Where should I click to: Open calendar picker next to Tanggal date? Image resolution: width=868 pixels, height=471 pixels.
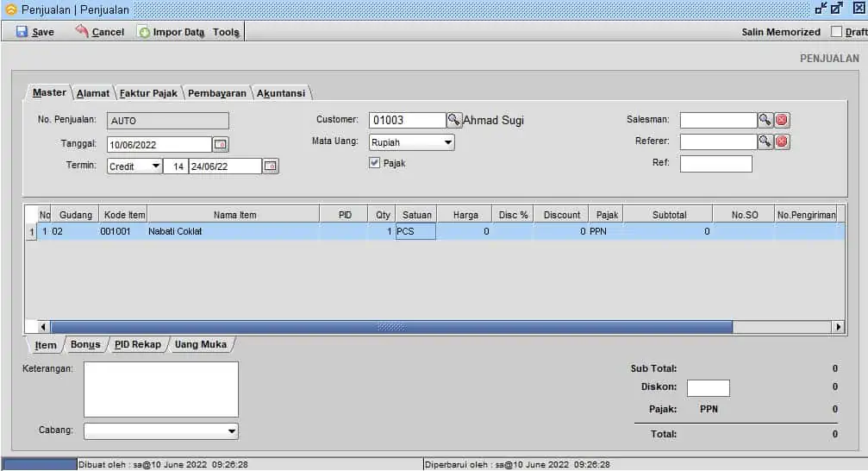point(221,145)
